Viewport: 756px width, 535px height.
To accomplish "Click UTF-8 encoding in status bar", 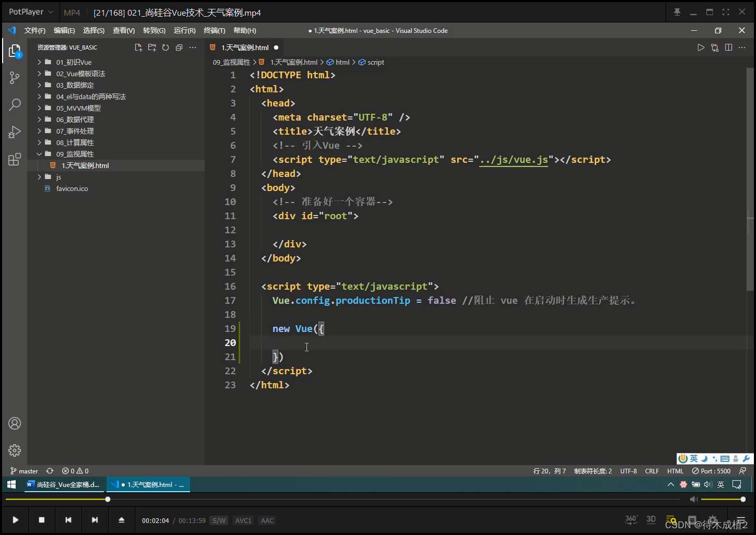I will [x=629, y=471].
